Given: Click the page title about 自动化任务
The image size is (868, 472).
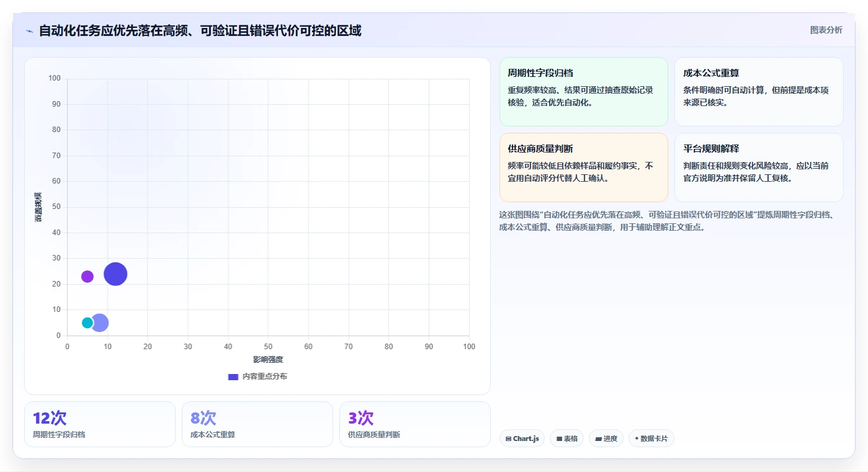Looking at the screenshot, I should click(x=200, y=30).
